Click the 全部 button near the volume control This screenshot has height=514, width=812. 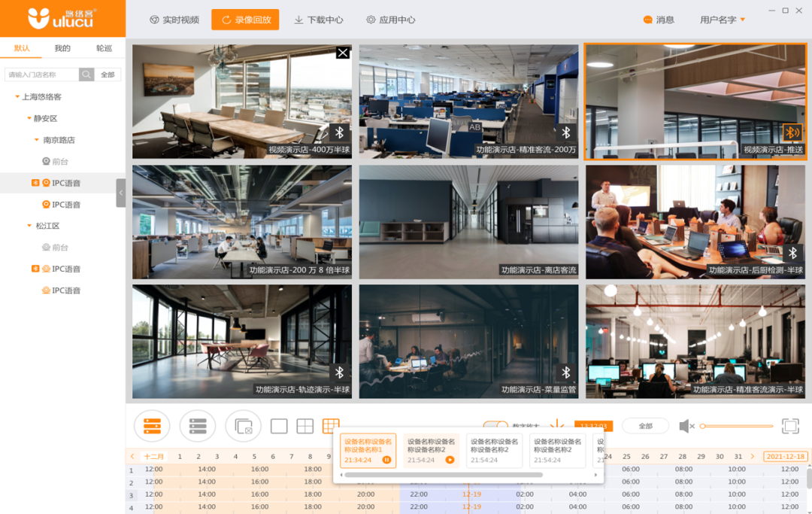[644, 425]
